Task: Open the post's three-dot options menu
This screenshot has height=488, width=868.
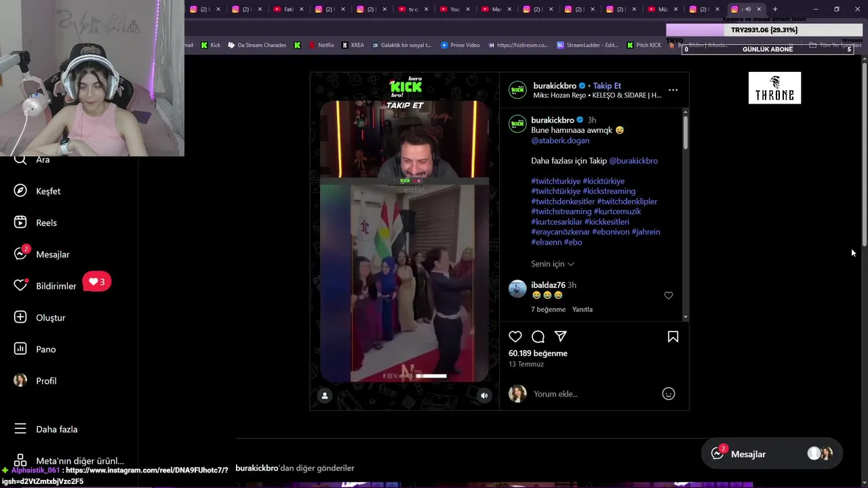Action: [x=673, y=89]
